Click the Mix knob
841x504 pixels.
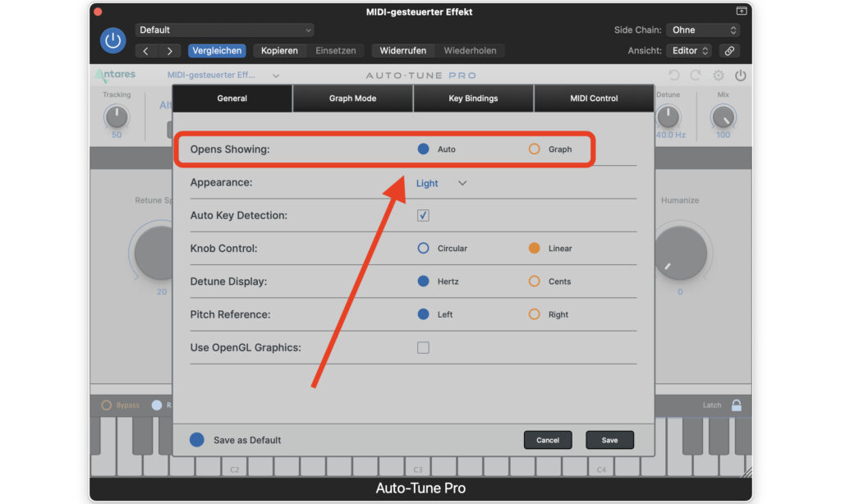click(723, 117)
